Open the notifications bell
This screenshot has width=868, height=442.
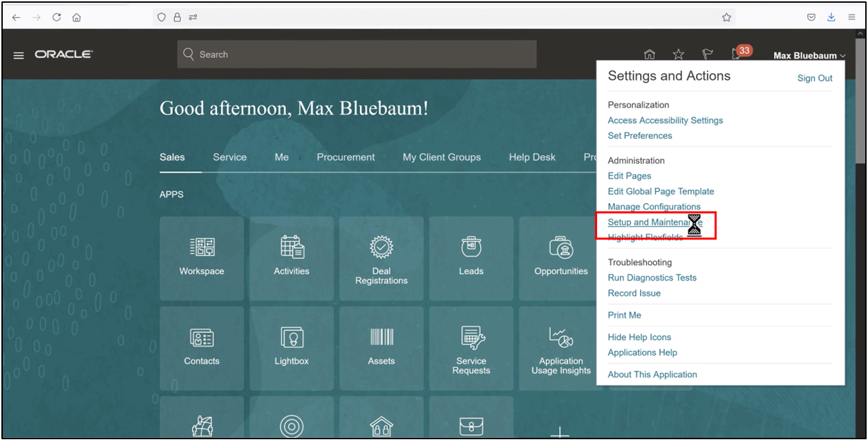[736, 54]
